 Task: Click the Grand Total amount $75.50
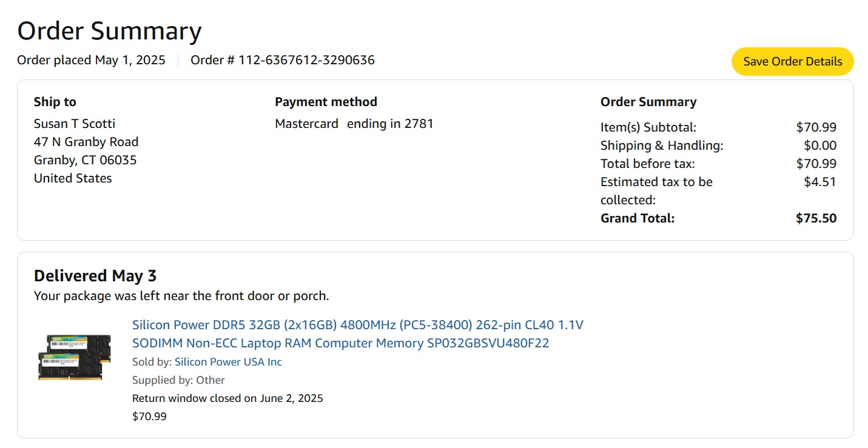tap(816, 218)
